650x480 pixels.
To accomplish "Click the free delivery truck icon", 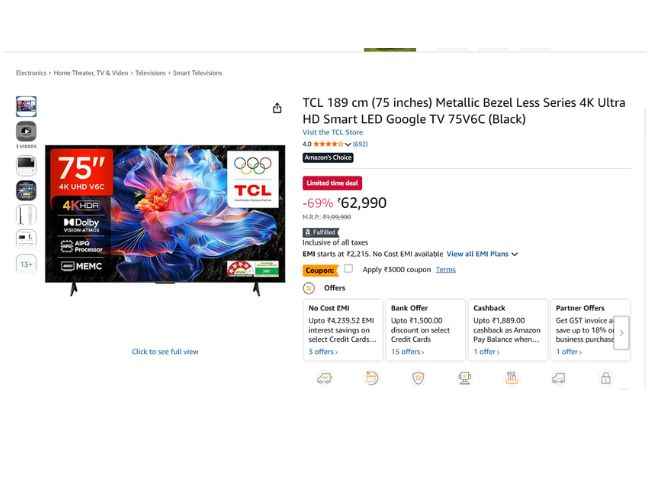I will pyautogui.click(x=324, y=378).
